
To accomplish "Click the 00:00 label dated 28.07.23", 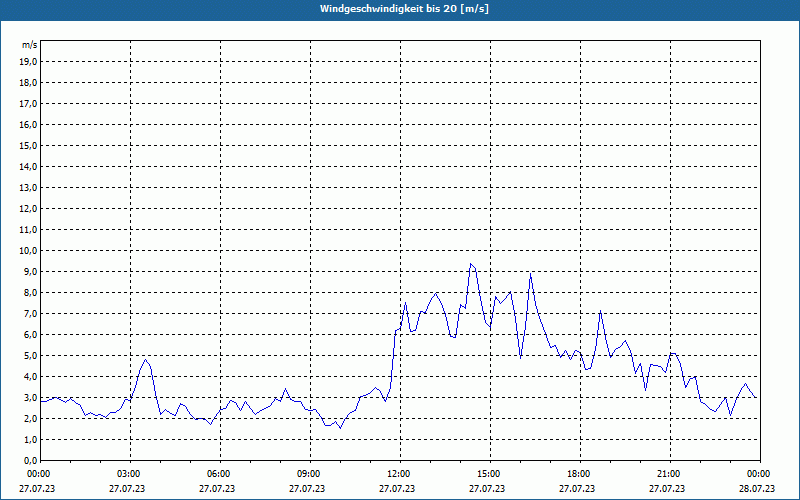I will tap(758, 474).
